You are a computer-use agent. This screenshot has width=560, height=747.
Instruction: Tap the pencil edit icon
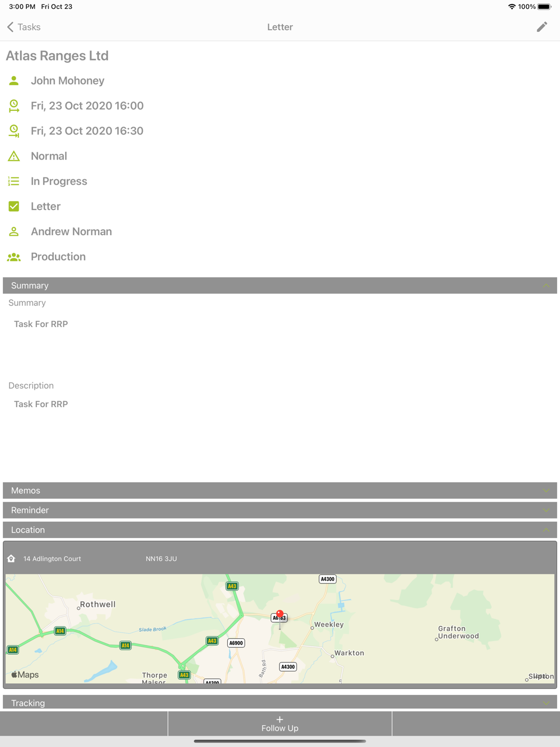point(542,27)
